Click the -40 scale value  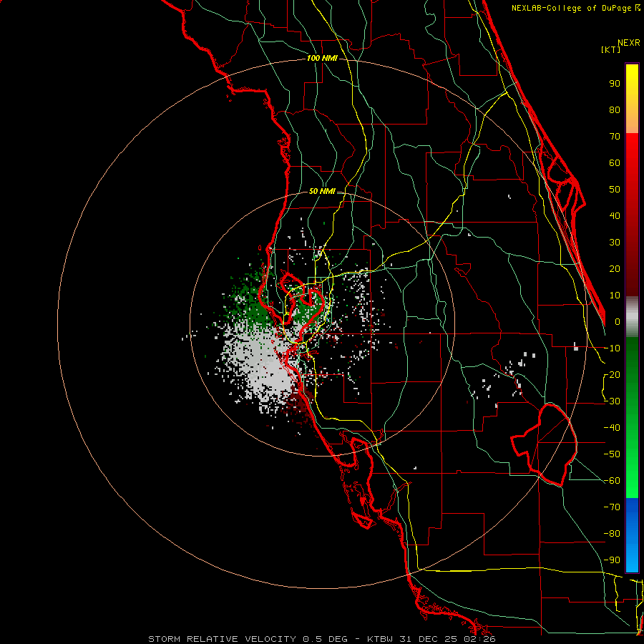tap(612, 428)
